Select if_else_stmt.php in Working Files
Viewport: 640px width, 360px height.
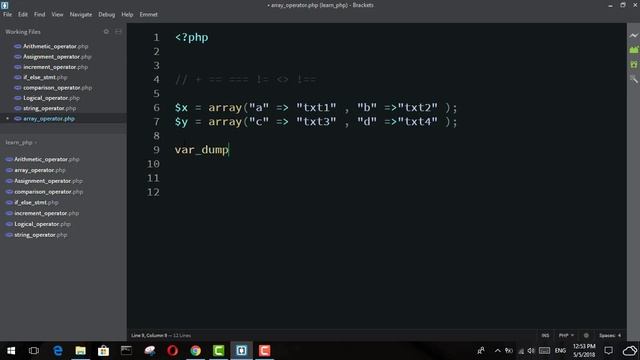pyautogui.click(x=45, y=77)
